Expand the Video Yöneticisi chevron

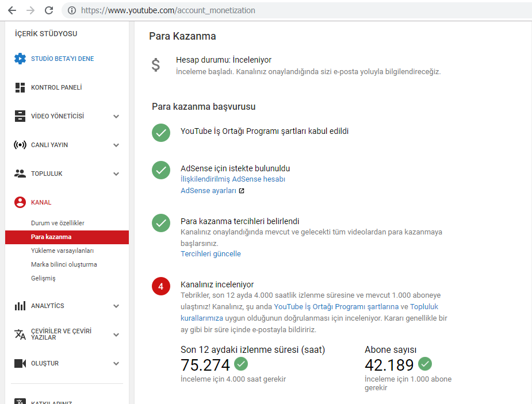(x=116, y=116)
